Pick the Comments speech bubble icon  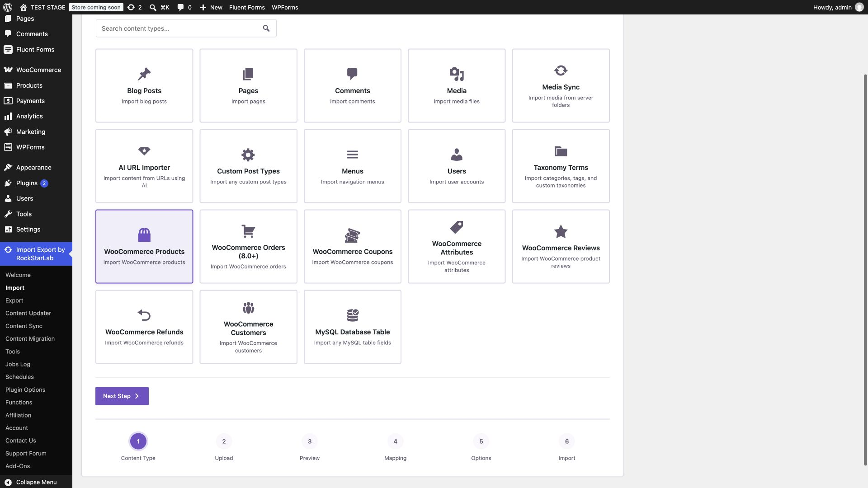(352, 74)
